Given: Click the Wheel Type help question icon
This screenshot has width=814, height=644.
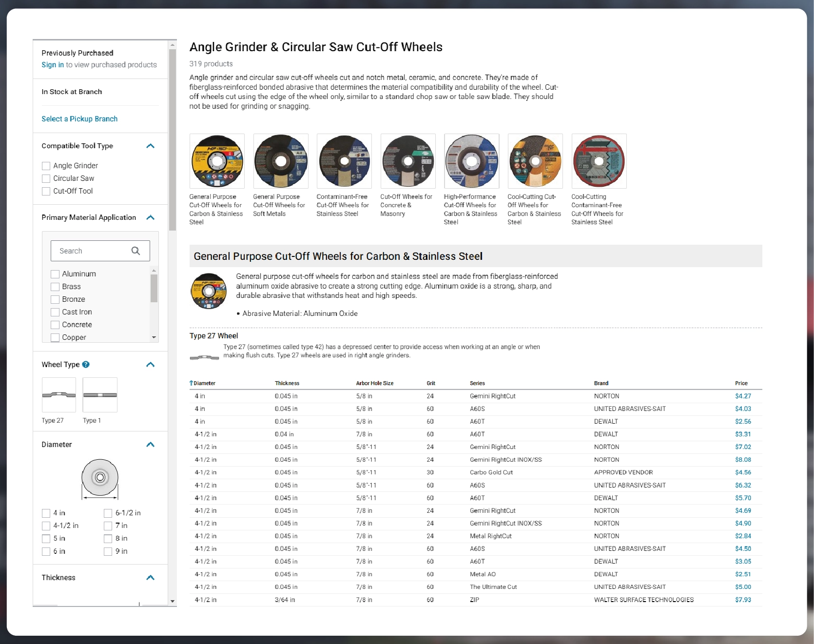Looking at the screenshot, I should pos(86,364).
